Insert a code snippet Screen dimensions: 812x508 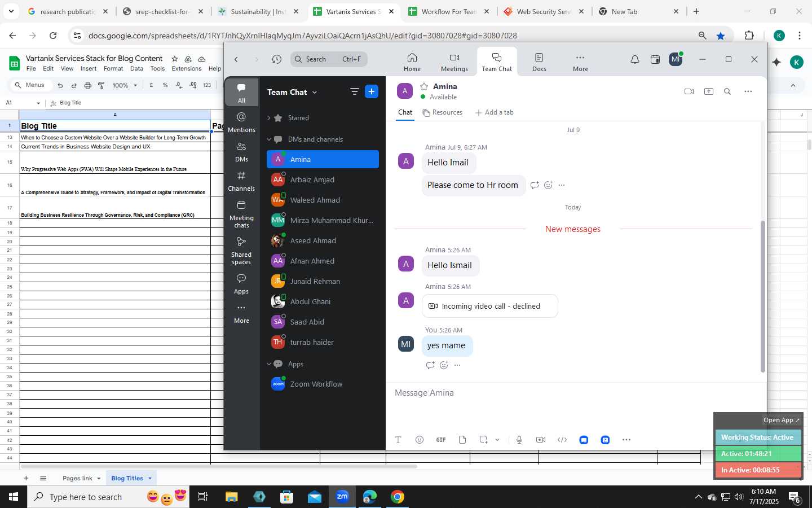[x=562, y=440]
